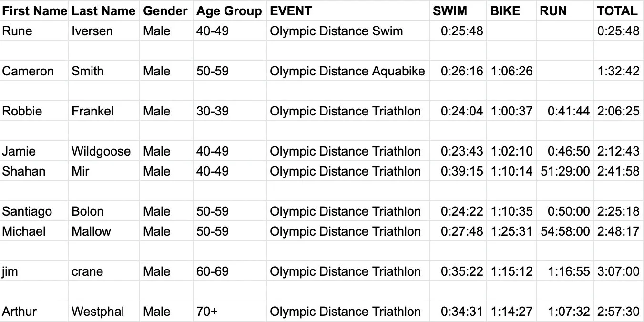Select the Age Group header cell
The width and height of the screenshot is (644, 322).
coord(229,11)
